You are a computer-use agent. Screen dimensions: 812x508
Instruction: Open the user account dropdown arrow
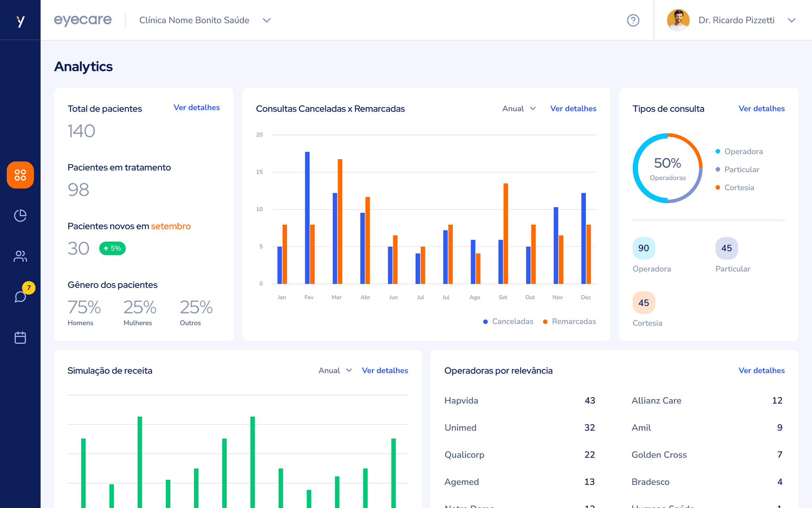point(791,20)
